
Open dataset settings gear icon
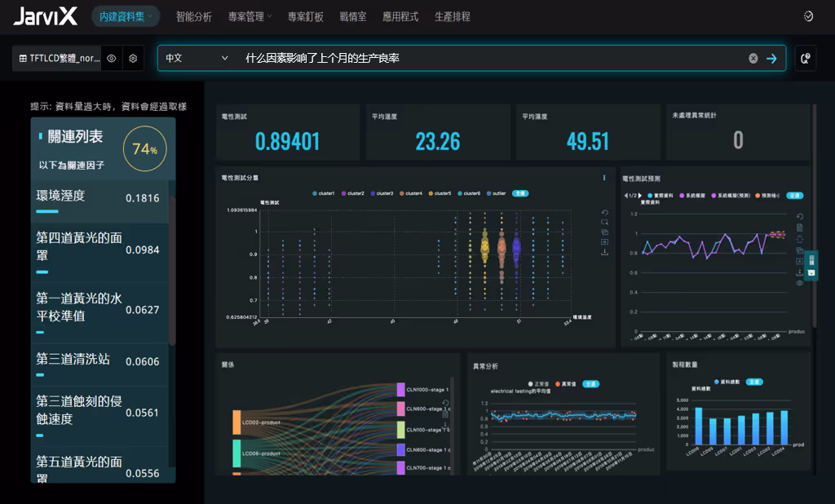pyautogui.click(x=133, y=58)
